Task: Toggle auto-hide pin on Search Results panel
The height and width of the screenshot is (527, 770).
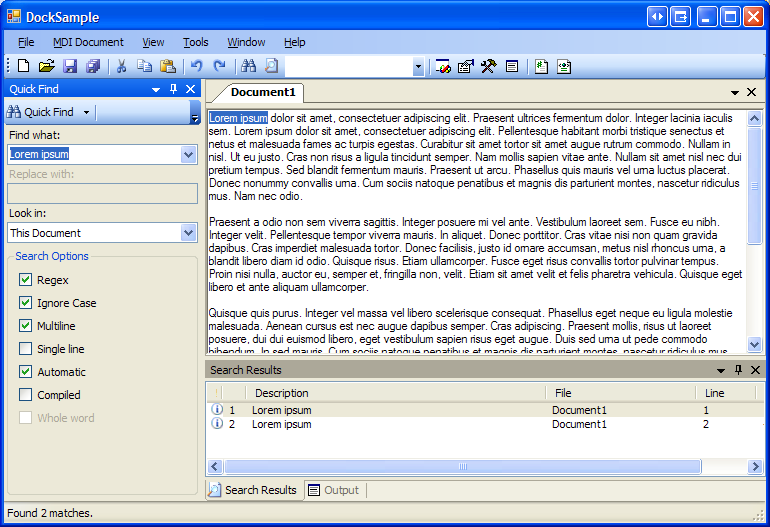Action: click(x=738, y=370)
